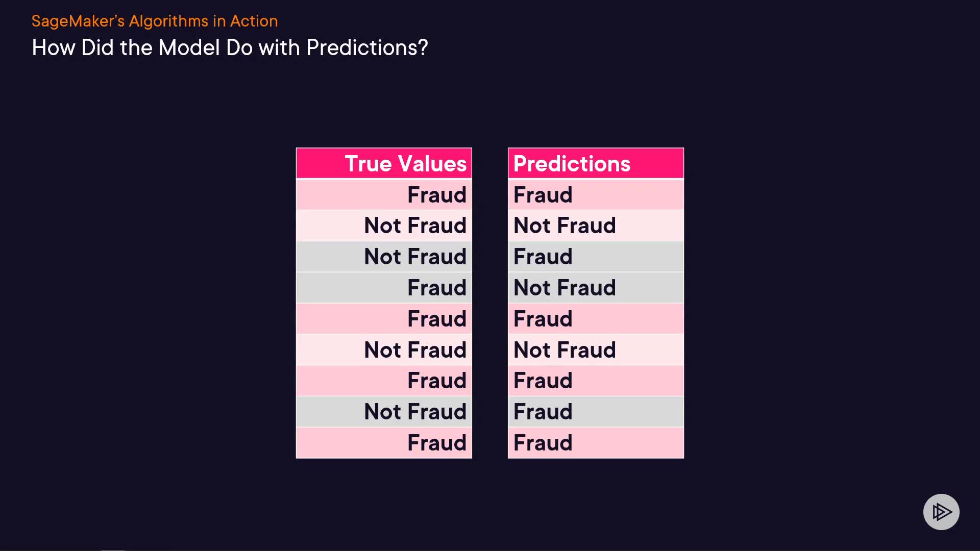Click seventh-row Fraud cell in True Values
980x551 pixels.
(384, 381)
